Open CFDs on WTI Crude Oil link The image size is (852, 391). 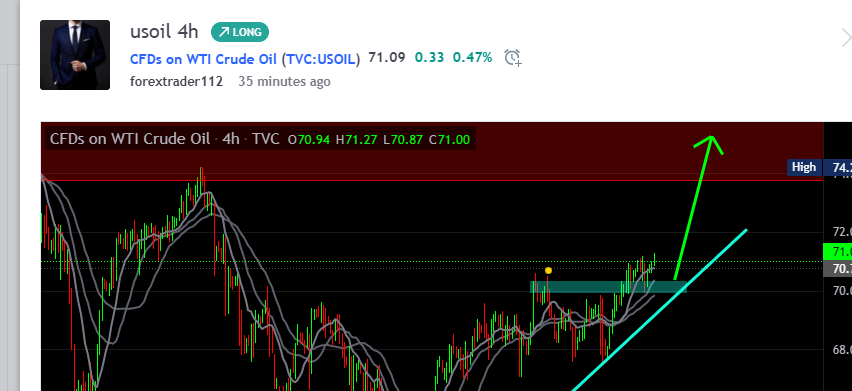coord(245,59)
